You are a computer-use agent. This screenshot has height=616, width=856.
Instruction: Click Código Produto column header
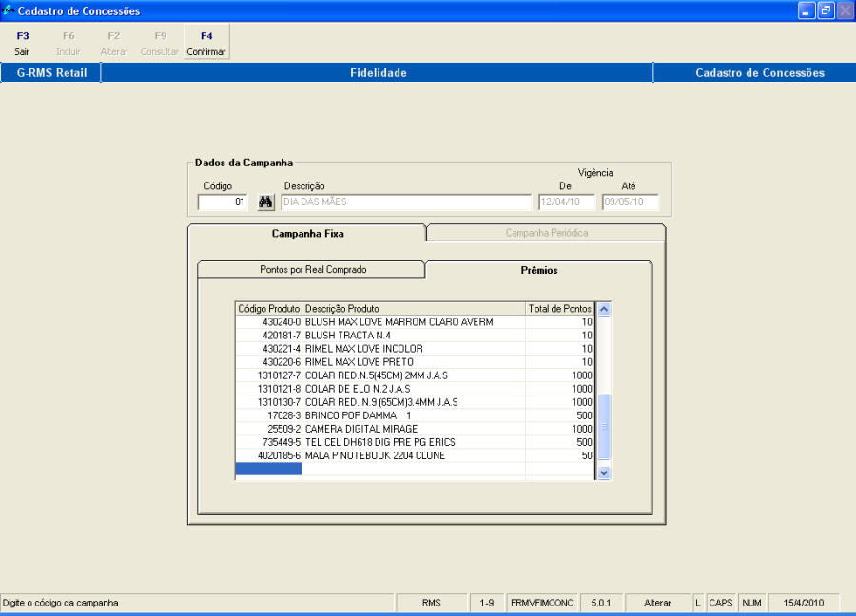point(268,309)
